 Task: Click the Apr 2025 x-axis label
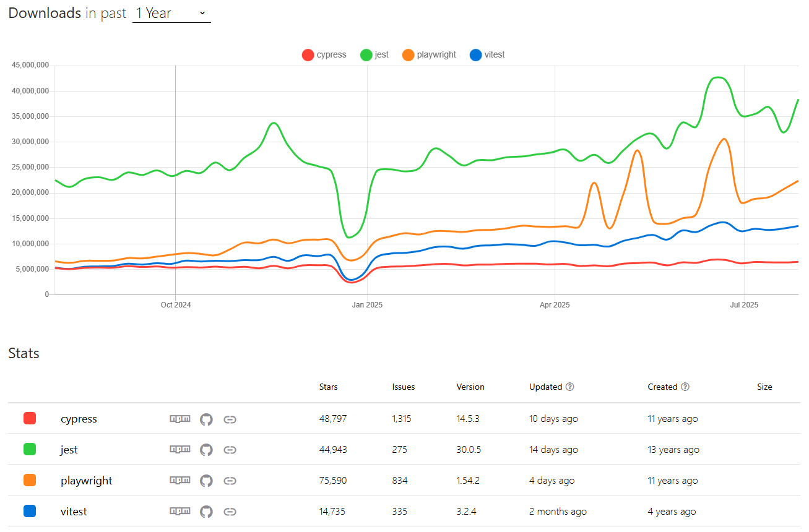pos(555,305)
